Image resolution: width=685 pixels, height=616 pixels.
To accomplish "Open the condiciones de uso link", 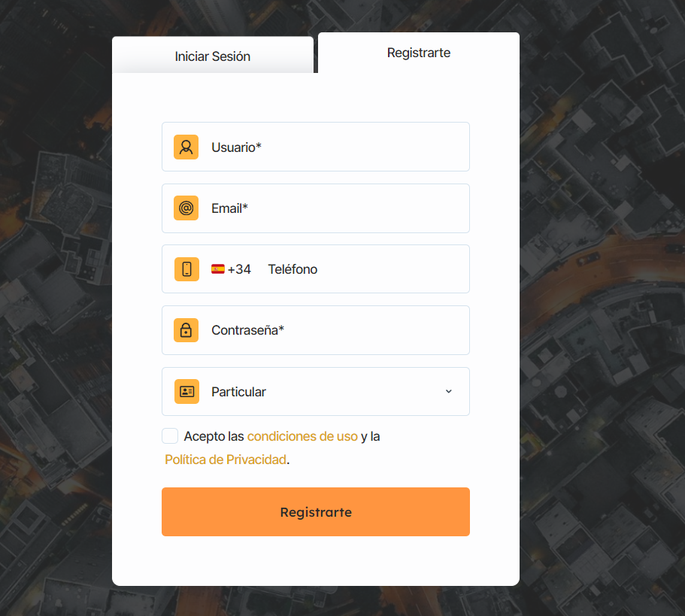I will click(302, 436).
